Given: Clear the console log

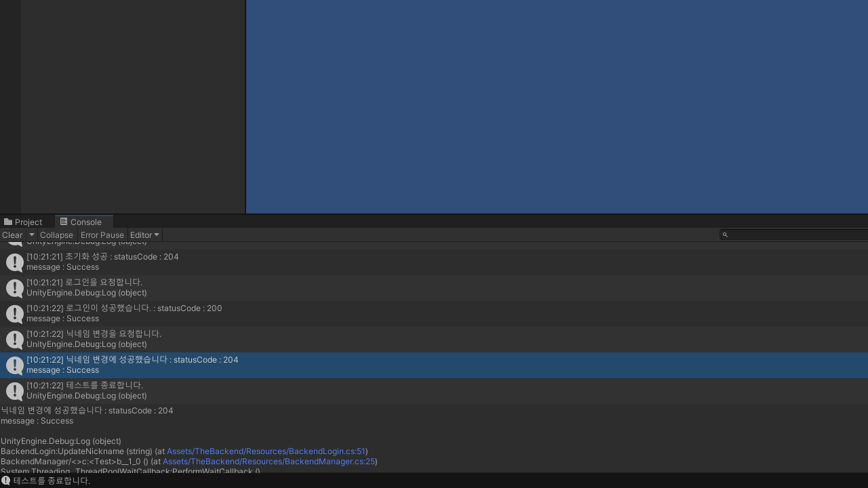Looking at the screenshot, I should pyautogui.click(x=12, y=235).
